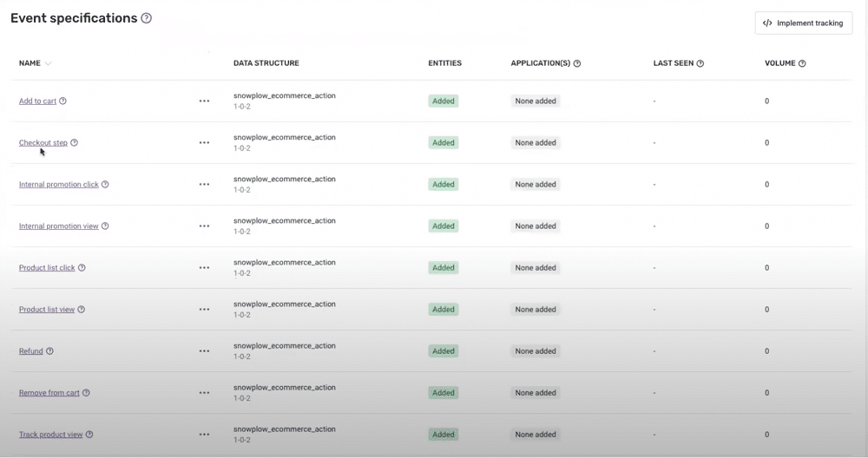Click help icon next to Checkout step
The image size is (868, 458).
[x=74, y=143]
